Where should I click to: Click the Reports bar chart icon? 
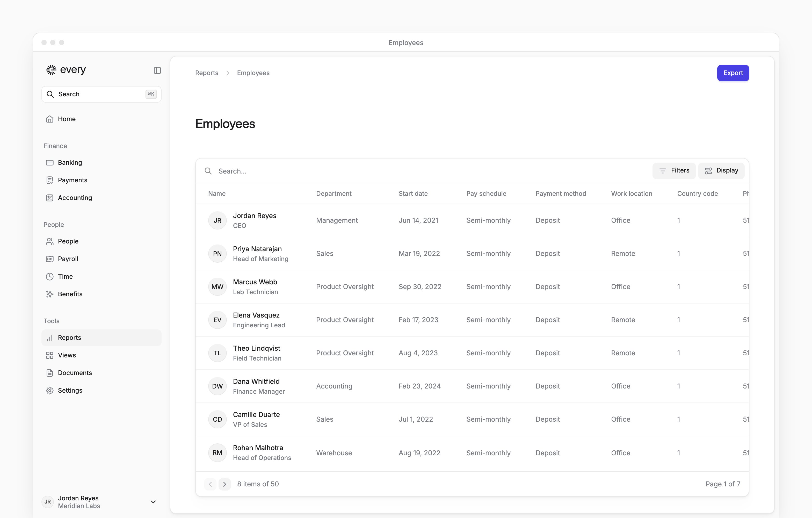tap(49, 337)
